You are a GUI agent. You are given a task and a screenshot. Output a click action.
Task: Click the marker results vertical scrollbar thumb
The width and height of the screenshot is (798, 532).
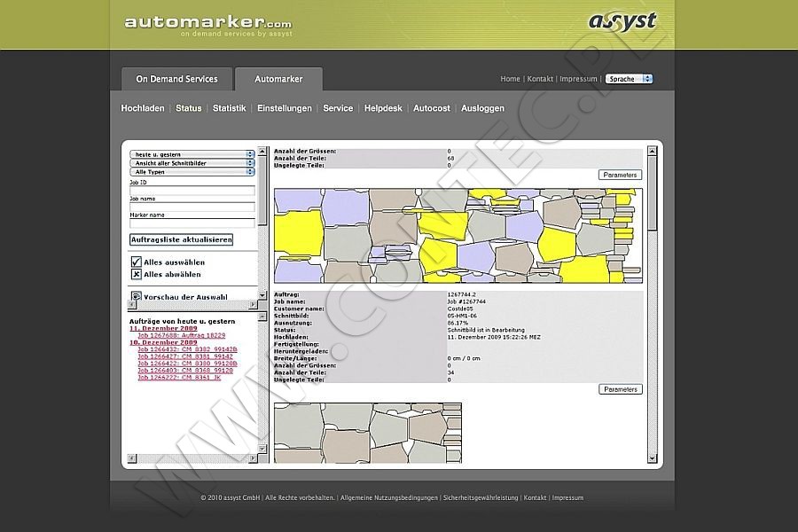click(652, 193)
